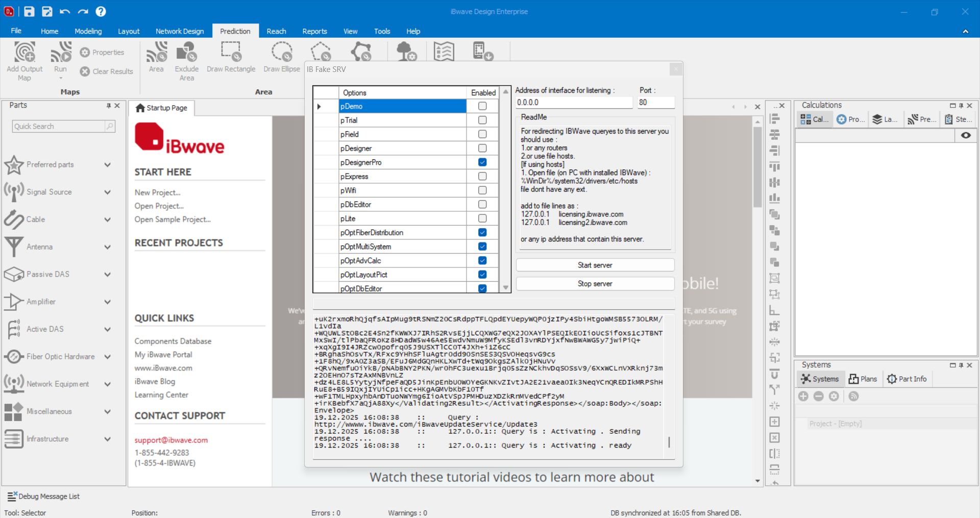This screenshot has width=980, height=518.
Task: Open the Help question mark icon
Action: (101, 11)
